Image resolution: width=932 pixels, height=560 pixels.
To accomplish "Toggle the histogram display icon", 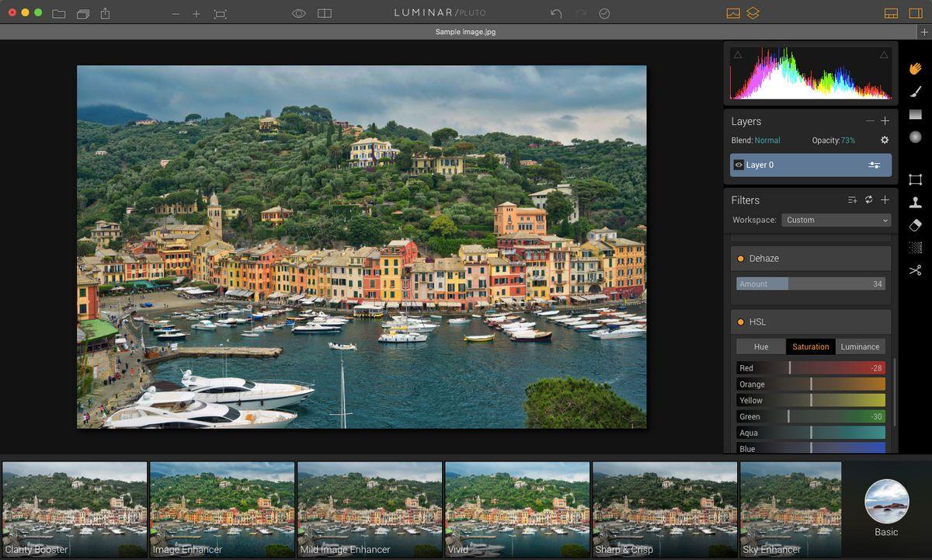I will pyautogui.click(x=733, y=13).
